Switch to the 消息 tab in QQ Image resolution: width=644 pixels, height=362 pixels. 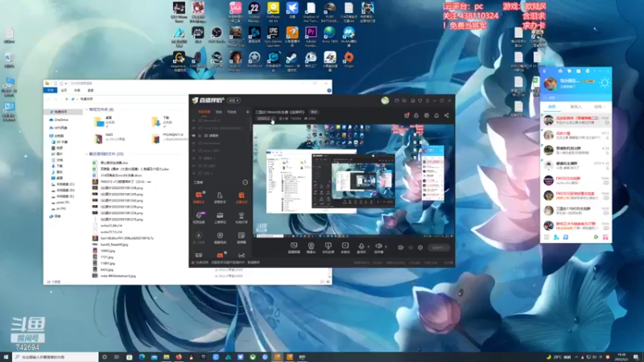tap(551, 107)
